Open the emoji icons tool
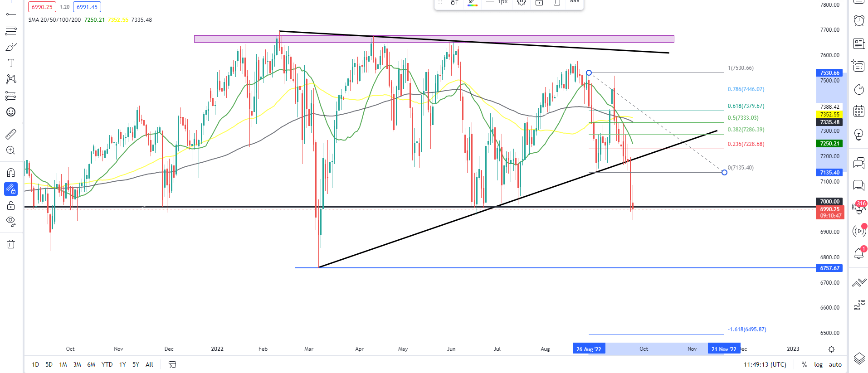The height and width of the screenshot is (373, 868). [x=11, y=112]
